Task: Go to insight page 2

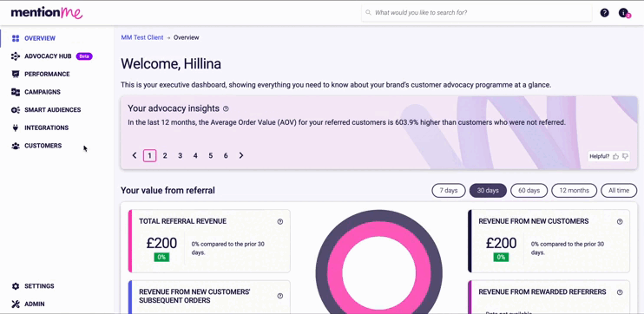Action: coord(165,155)
